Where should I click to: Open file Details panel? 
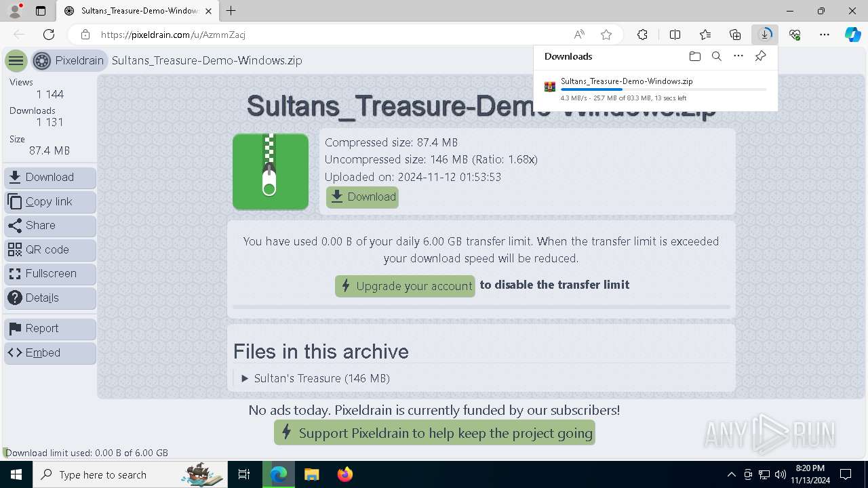pyautogui.click(x=50, y=298)
